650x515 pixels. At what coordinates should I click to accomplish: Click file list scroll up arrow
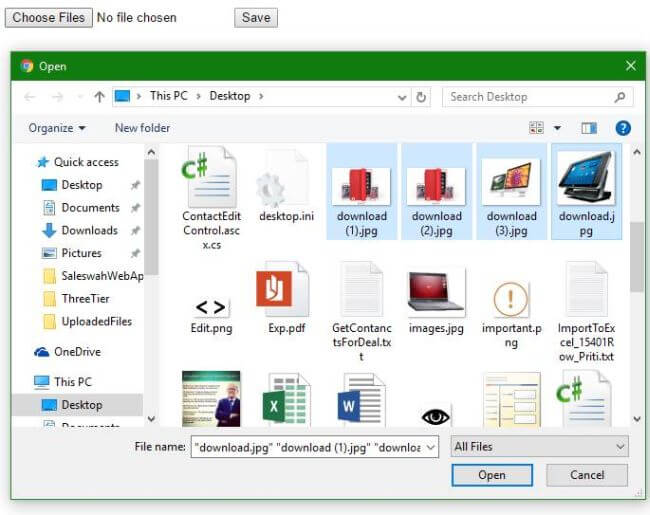(637, 152)
